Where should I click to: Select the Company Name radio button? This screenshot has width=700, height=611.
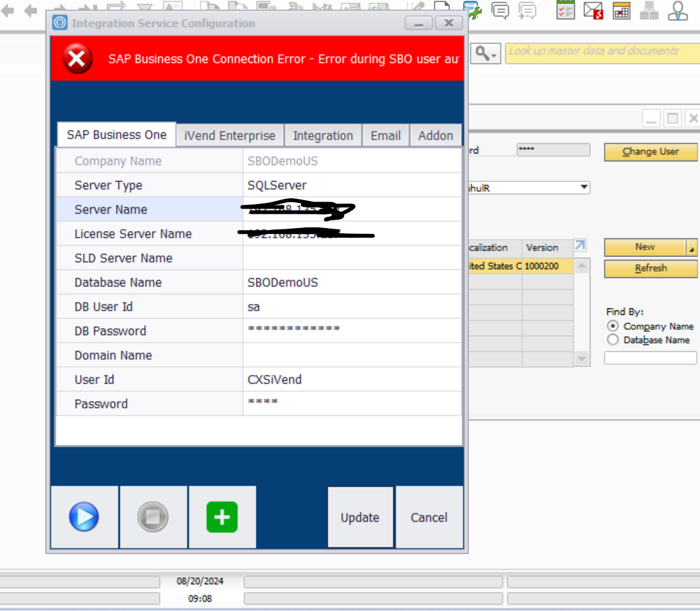point(613,326)
